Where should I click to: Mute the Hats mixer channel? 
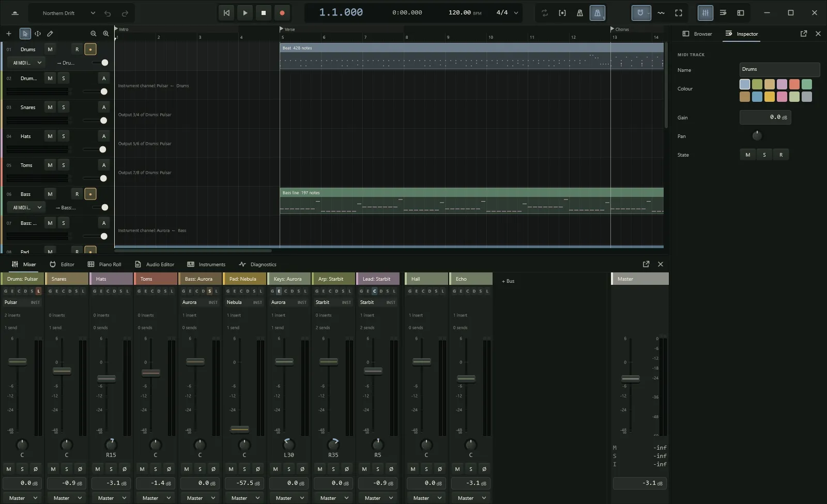98,469
